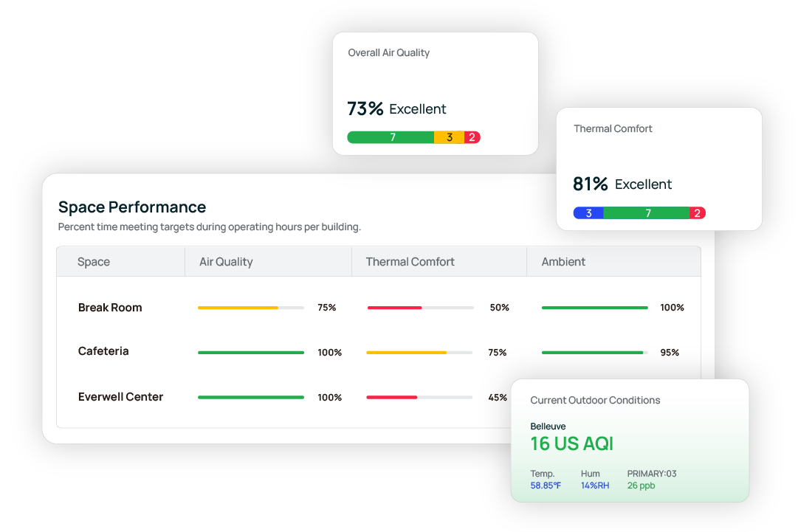Select green segment in Thermal Comfort card bar
Viewport: 798px width, 532px height.
click(647, 213)
